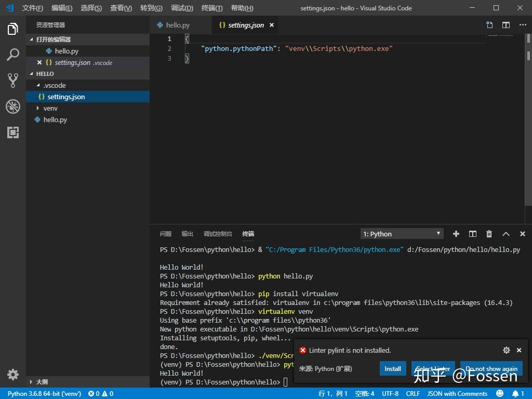Open the 文件 menu
Viewport: 532px width, 399px height.
tap(32, 8)
